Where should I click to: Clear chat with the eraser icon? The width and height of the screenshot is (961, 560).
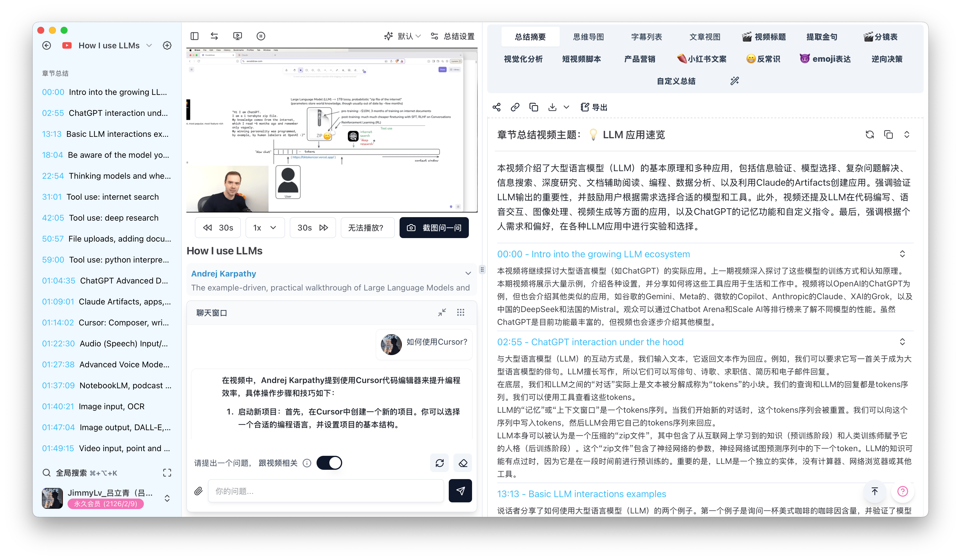point(462,463)
